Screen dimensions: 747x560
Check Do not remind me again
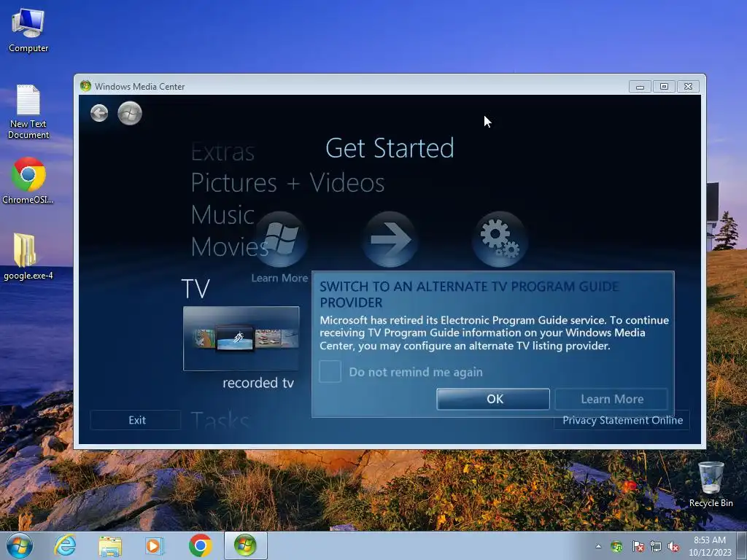pyautogui.click(x=330, y=371)
